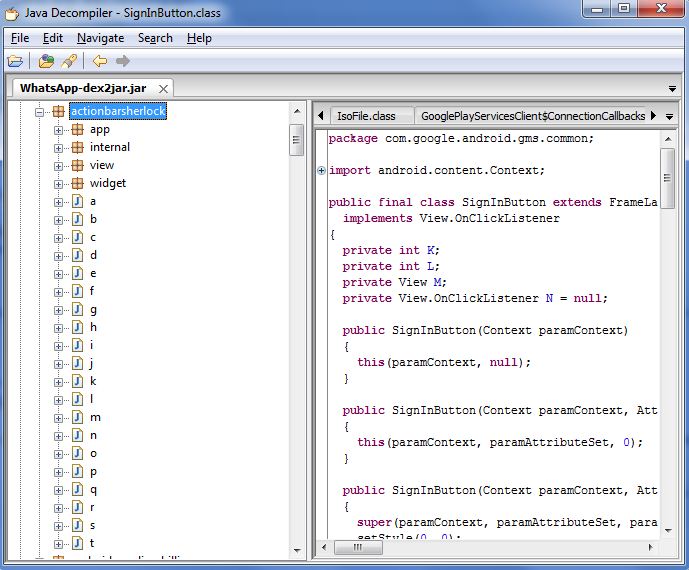Click the tree panel vertical scrollbar thumb
This screenshot has height=570, width=689.
(297, 140)
